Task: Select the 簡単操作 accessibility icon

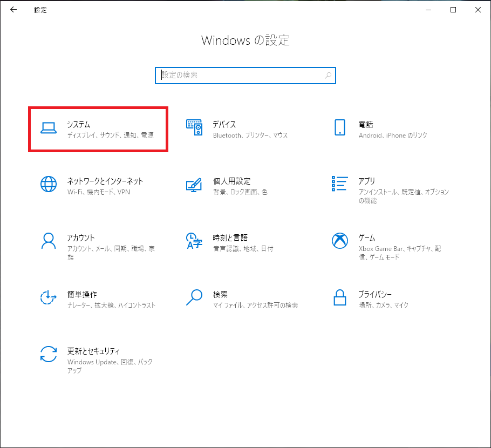Action: pos(49,297)
